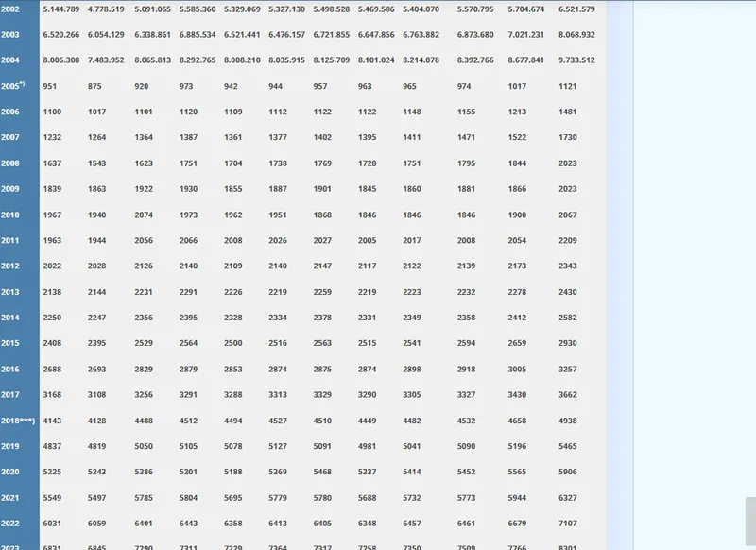The image size is (756, 550).
Task: Click the 1121 value in 2005 row
Action: 567,86
